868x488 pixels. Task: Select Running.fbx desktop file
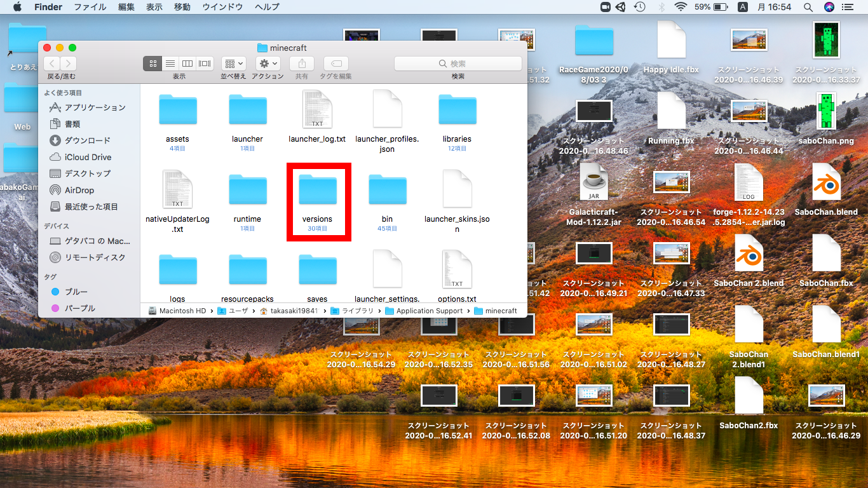click(672, 111)
